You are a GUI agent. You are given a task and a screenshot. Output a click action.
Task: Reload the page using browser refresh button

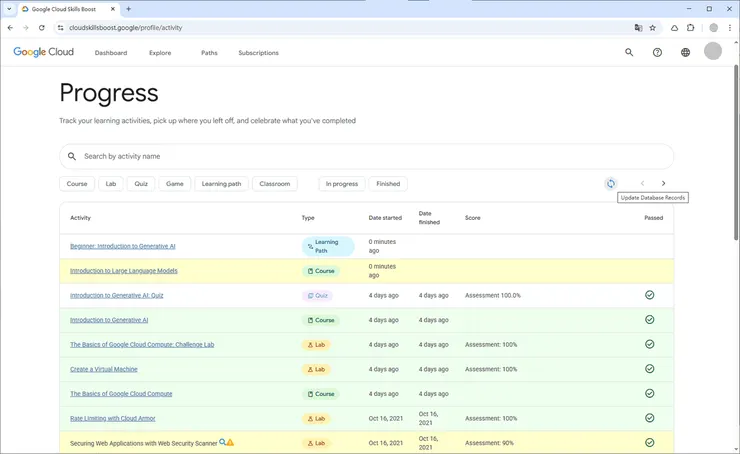(x=41, y=28)
